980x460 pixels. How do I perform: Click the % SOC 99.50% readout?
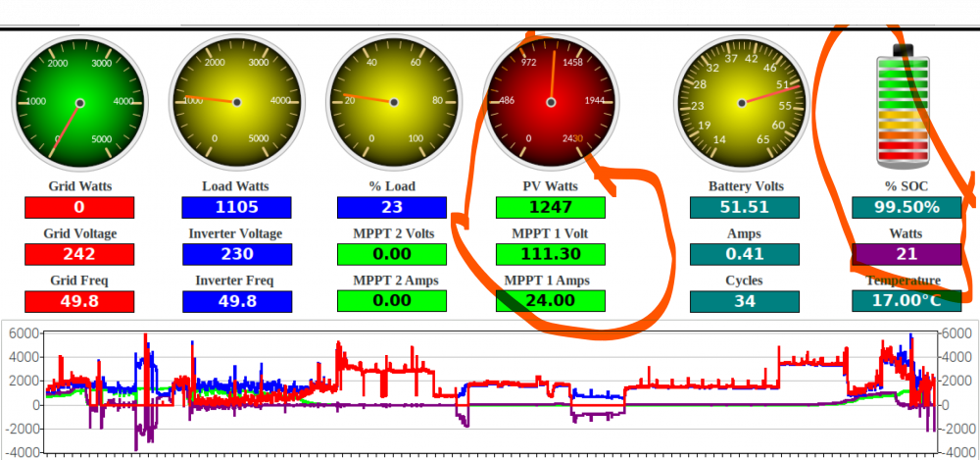click(x=906, y=207)
